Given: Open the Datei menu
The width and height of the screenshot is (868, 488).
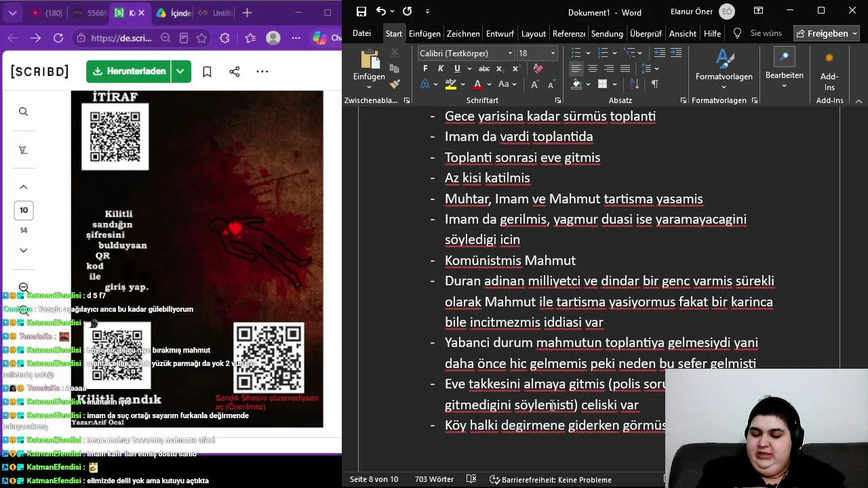Looking at the screenshot, I should pos(362,33).
